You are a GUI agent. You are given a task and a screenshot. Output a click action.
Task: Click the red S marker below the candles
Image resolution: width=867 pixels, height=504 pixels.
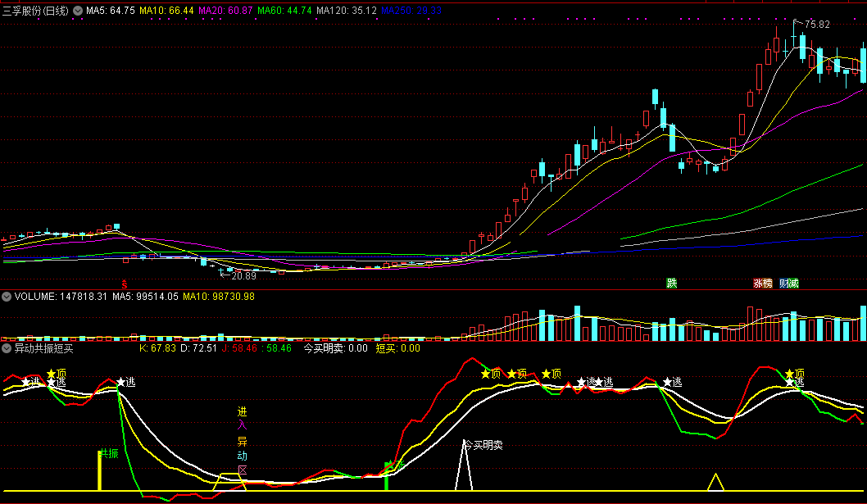pos(125,284)
